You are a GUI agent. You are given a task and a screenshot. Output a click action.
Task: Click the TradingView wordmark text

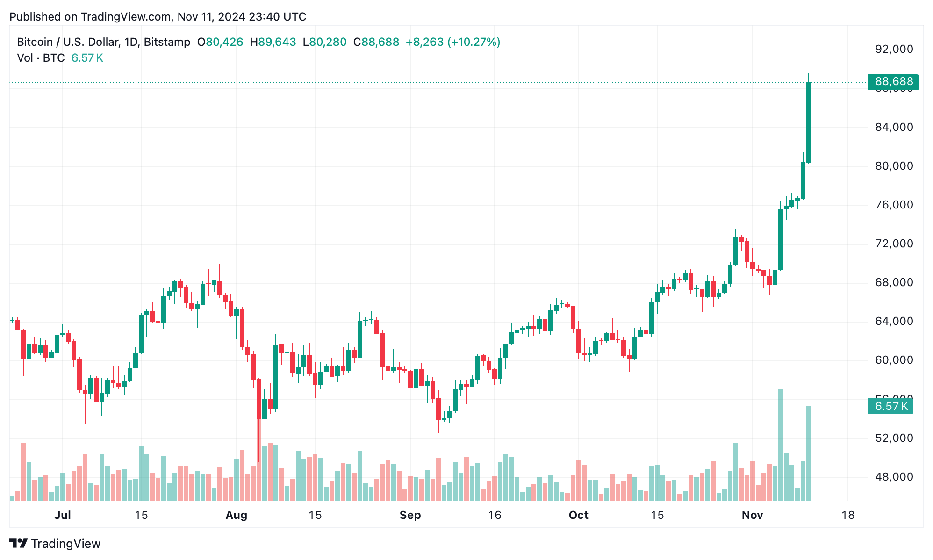point(66,544)
